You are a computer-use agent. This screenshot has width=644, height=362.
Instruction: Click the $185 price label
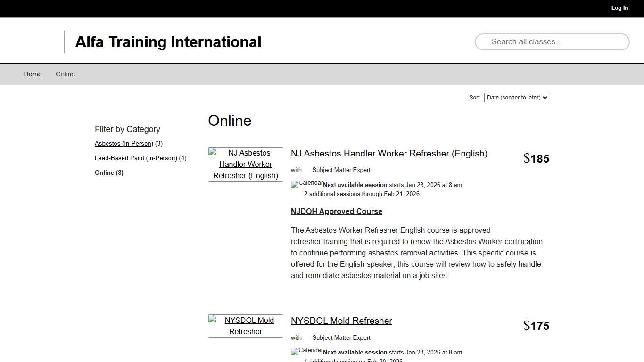coord(536,158)
